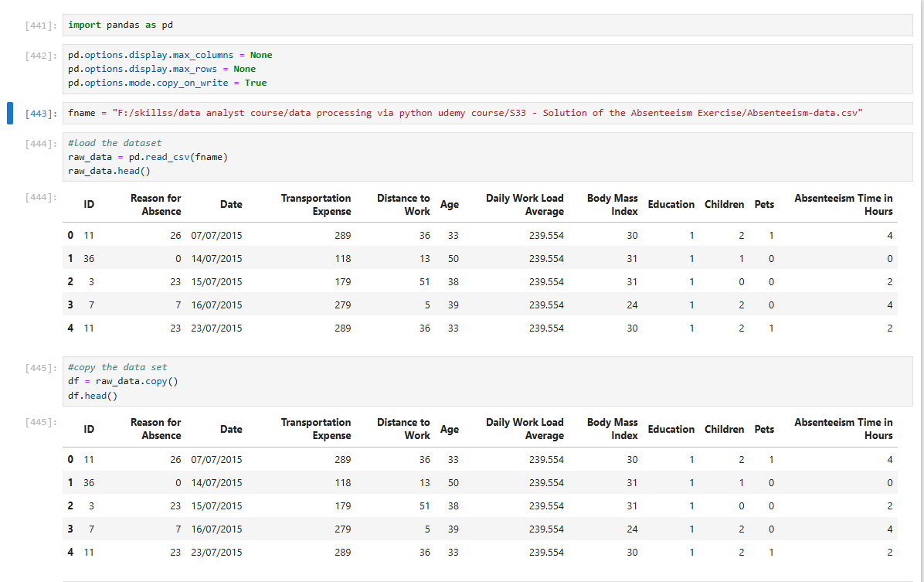Click 'Age' header in output 445 table

pos(449,429)
